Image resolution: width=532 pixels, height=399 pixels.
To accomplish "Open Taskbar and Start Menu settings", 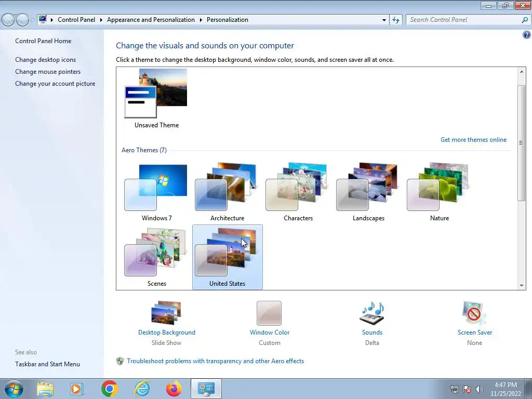I will click(47, 364).
